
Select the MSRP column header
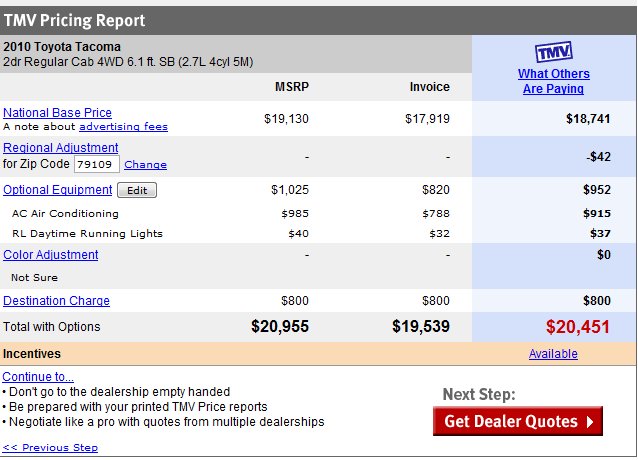292,87
